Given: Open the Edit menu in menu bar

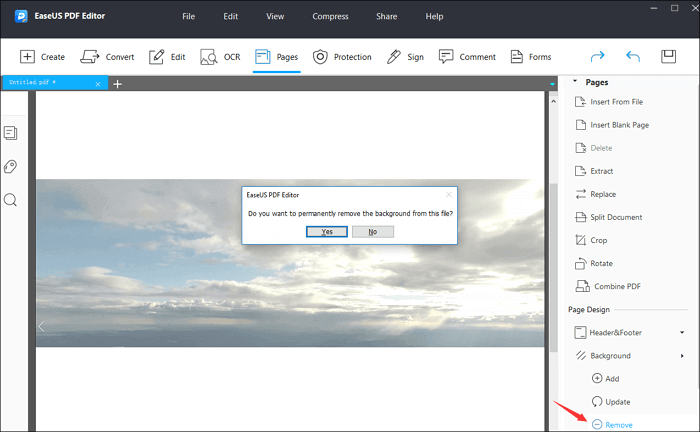Looking at the screenshot, I should 230,16.
